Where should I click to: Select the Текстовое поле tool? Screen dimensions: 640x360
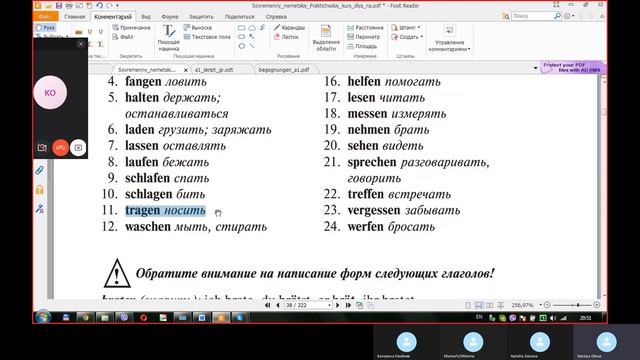click(207, 37)
